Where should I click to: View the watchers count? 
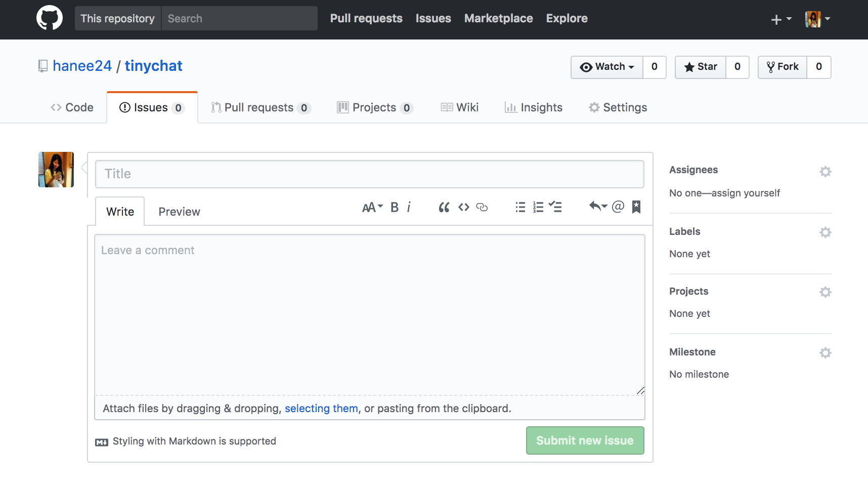point(655,67)
